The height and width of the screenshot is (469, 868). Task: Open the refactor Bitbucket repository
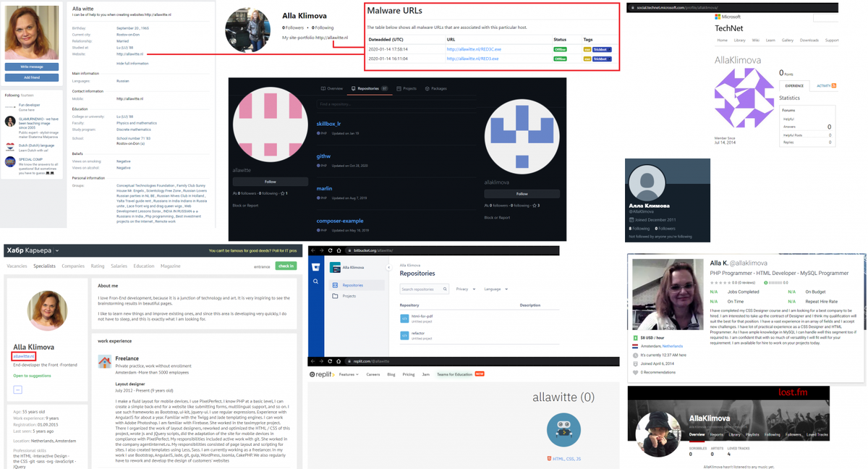click(x=417, y=334)
